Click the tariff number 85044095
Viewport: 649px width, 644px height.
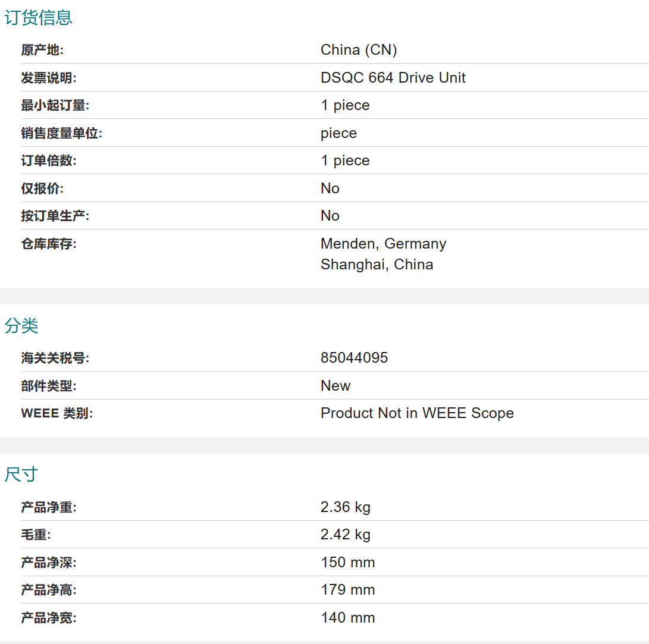click(x=355, y=358)
